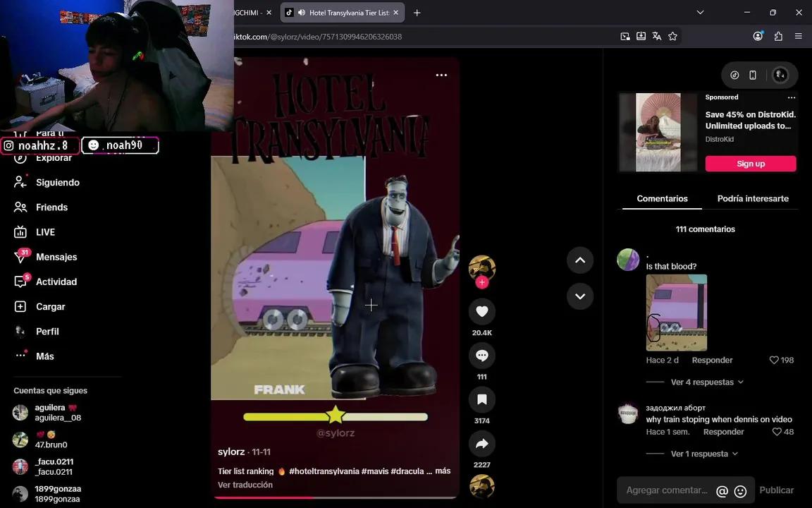Click Responder on the 'why train stoping' comment
The height and width of the screenshot is (508, 812).
(x=723, y=431)
